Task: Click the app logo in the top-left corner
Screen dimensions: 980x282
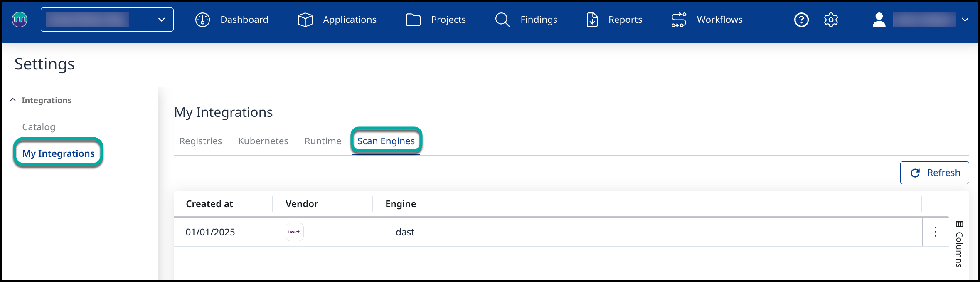Action: pos(20,20)
